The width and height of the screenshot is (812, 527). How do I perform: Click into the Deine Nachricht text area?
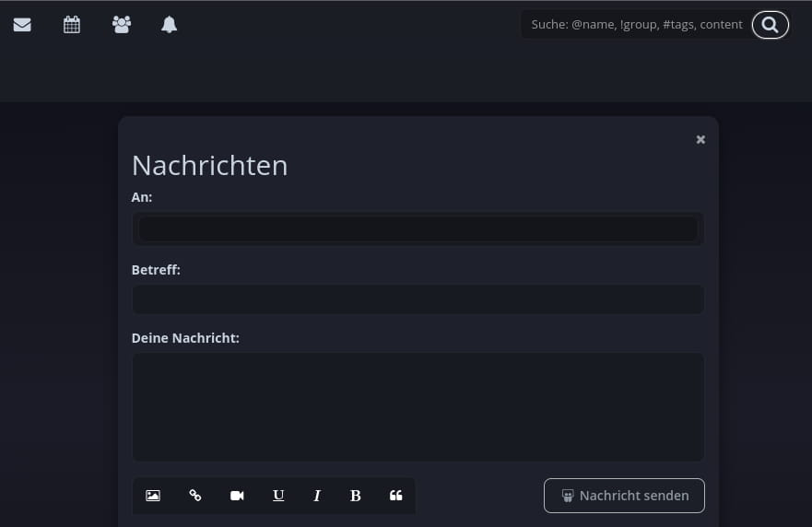click(x=418, y=406)
